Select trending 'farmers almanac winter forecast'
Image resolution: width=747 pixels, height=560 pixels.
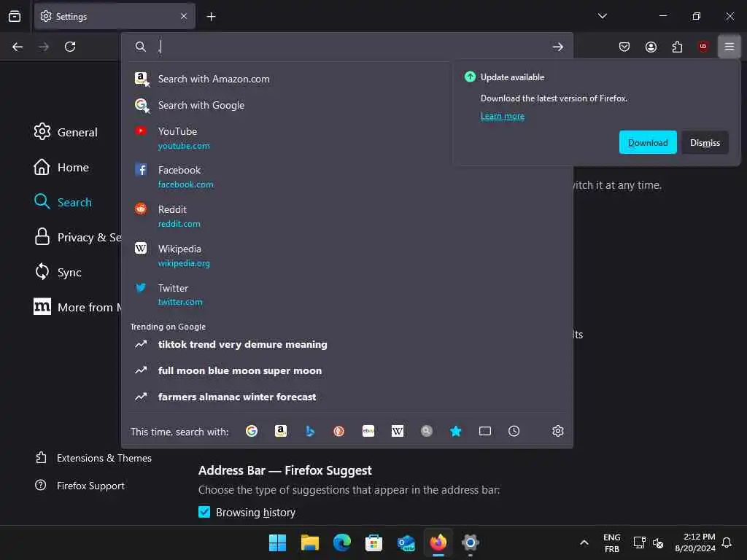[347, 397]
